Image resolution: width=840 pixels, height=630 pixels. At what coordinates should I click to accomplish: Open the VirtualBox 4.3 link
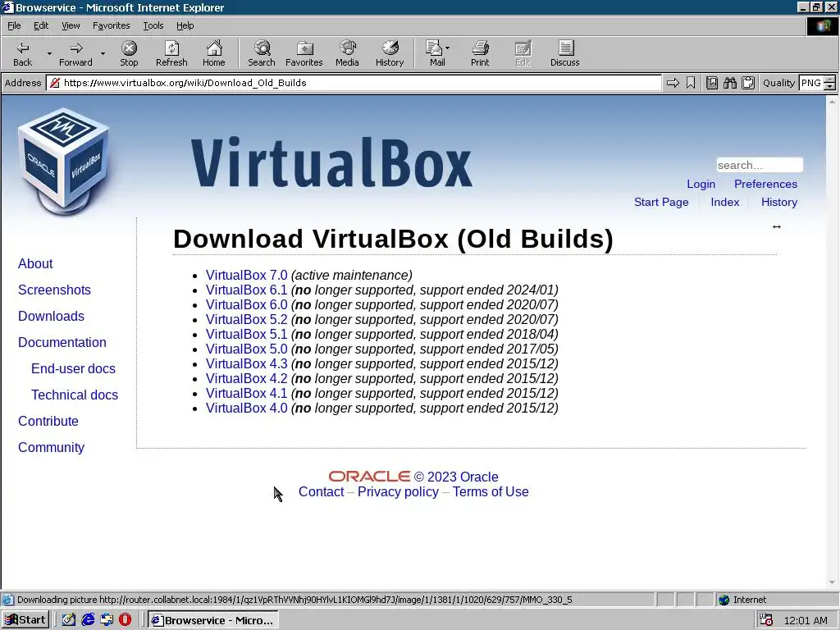point(246,363)
